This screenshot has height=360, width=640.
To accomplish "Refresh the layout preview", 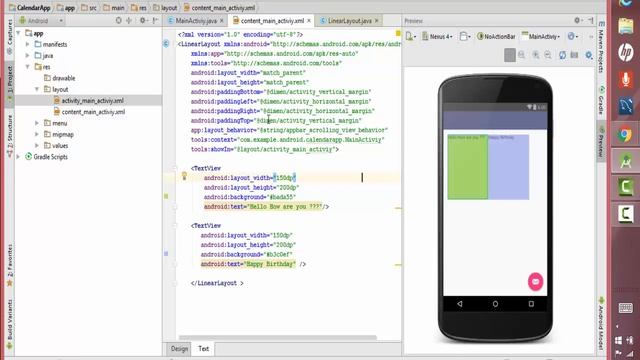I will 562,55.
